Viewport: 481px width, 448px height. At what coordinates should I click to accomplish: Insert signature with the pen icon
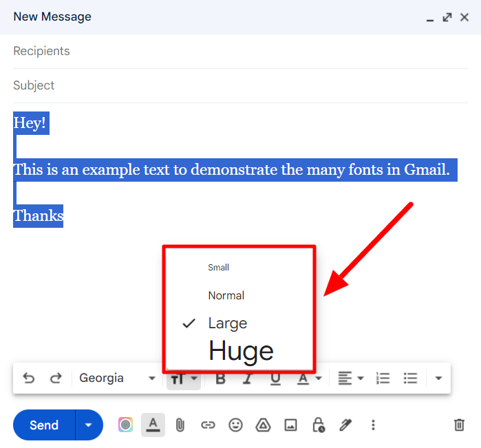tap(345, 425)
